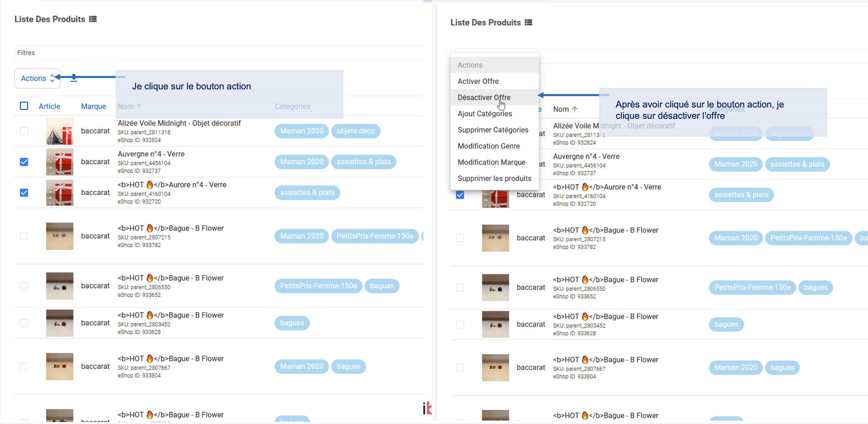Click bagues tag in right row parent_2807667

(782, 367)
